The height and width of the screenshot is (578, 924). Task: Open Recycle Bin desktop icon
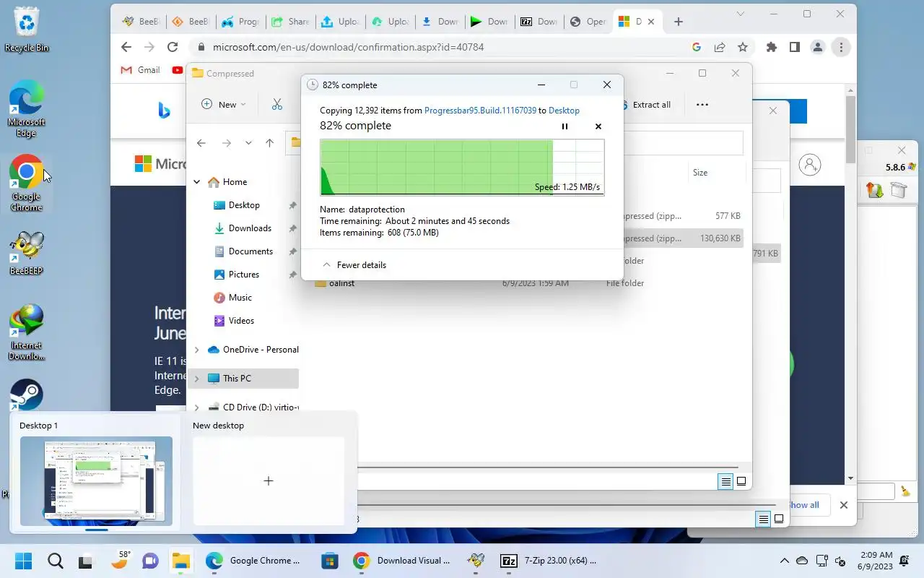[x=27, y=29]
